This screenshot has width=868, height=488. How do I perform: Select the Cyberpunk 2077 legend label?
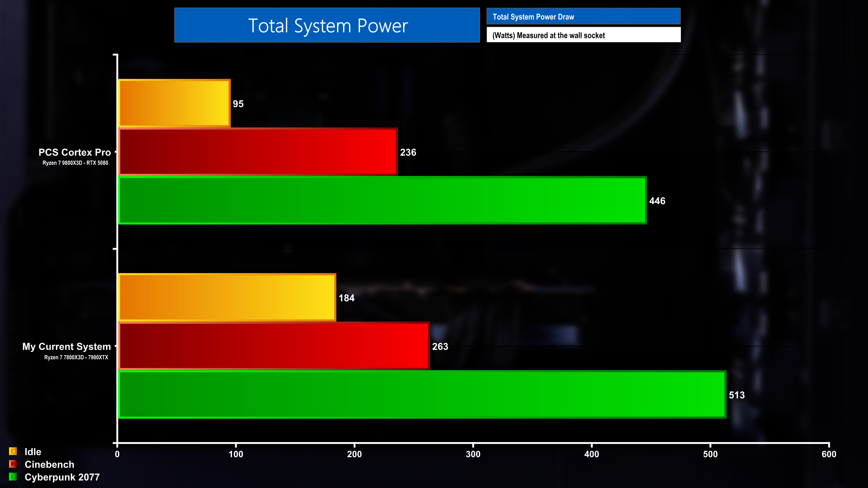click(x=62, y=477)
